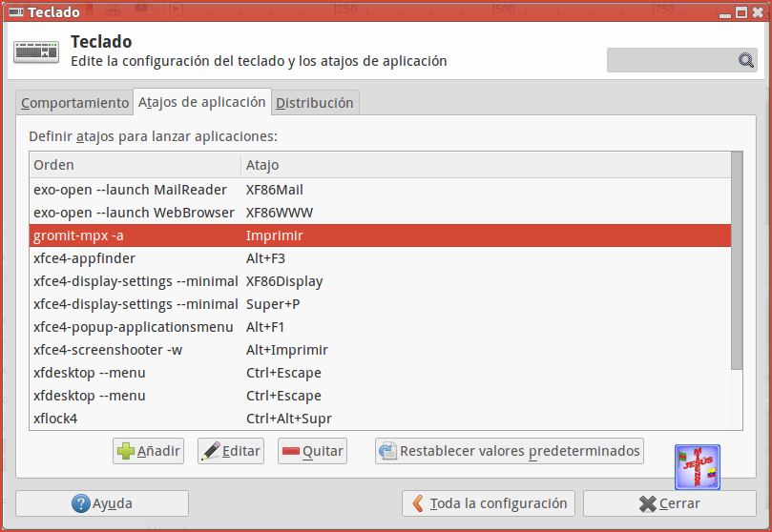
Task: Click the keyboard icon in the header
Action: click(36, 51)
